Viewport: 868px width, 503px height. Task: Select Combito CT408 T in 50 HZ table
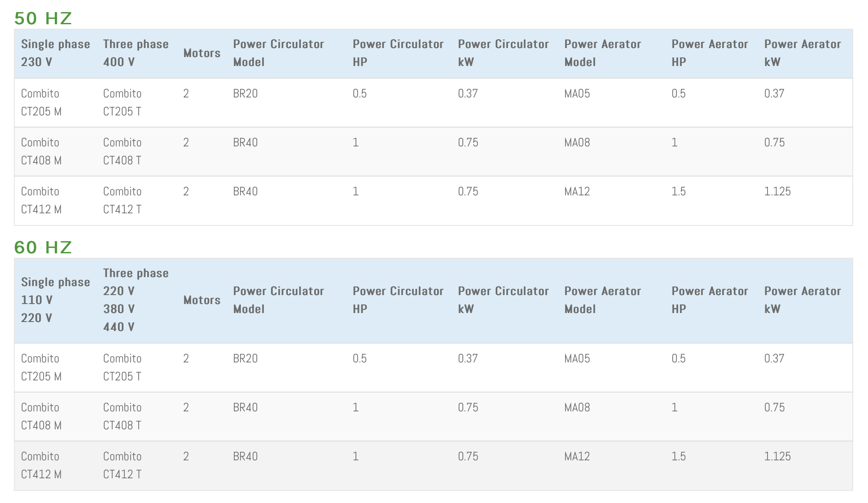(x=122, y=151)
